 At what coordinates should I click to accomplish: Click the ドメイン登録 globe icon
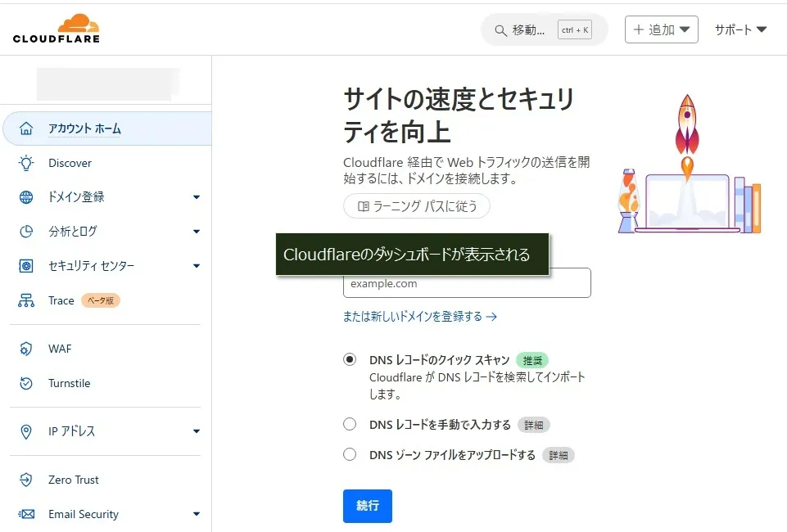point(26,197)
